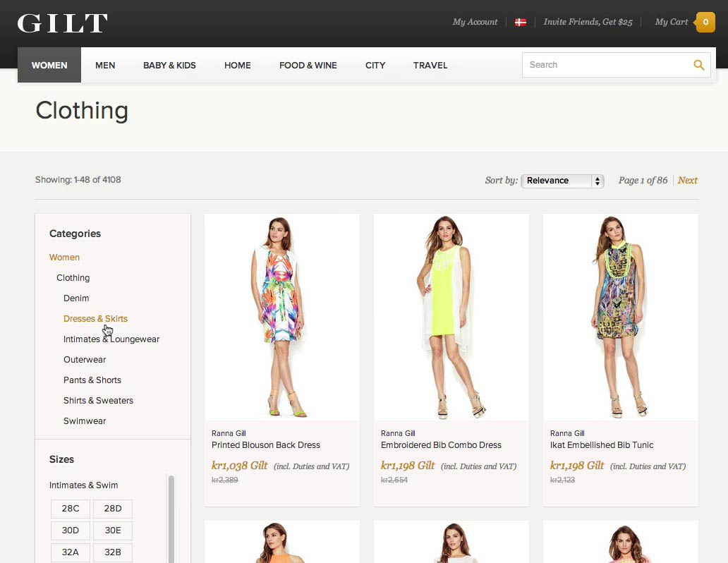The height and width of the screenshot is (563, 728).
Task: Select the Men navigation tab
Action: tap(105, 65)
